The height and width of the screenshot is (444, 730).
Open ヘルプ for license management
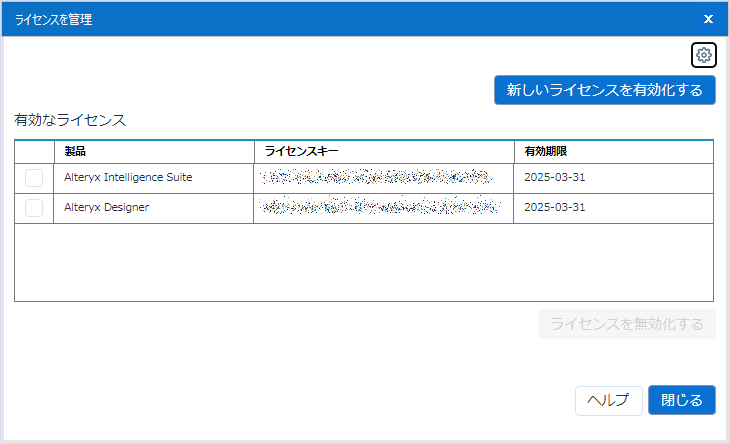point(608,400)
